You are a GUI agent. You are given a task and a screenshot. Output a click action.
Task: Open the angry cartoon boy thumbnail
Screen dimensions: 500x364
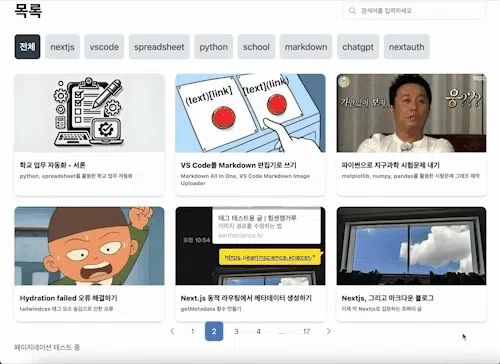pyautogui.click(x=89, y=246)
